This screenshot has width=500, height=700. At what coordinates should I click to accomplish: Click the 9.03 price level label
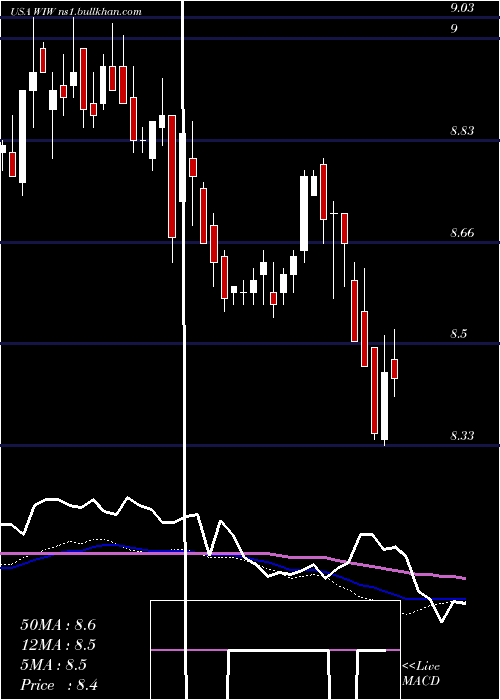pyautogui.click(x=462, y=7)
